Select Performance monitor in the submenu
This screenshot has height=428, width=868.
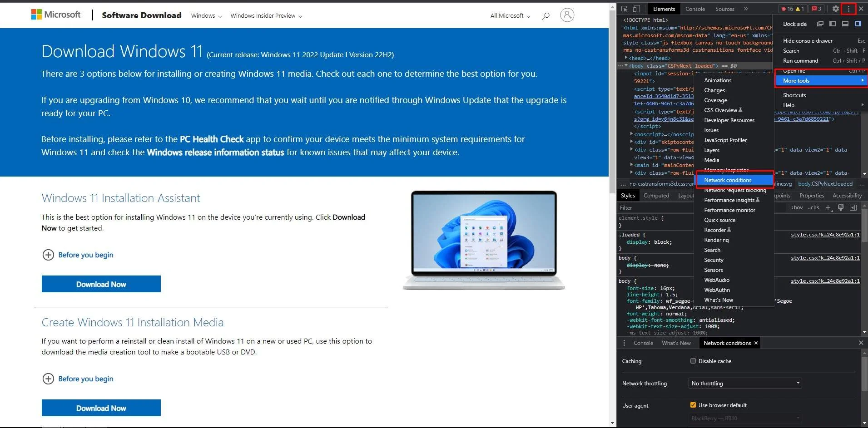[734, 210]
